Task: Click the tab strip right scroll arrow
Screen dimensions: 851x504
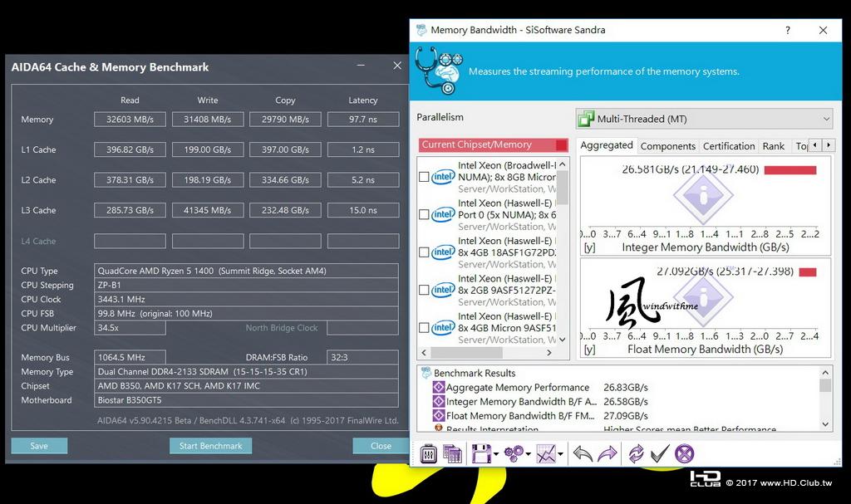Action: click(829, 144)
